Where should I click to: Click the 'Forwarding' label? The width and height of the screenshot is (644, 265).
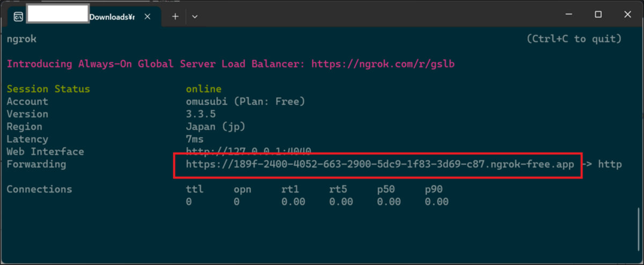coord(36,164)
